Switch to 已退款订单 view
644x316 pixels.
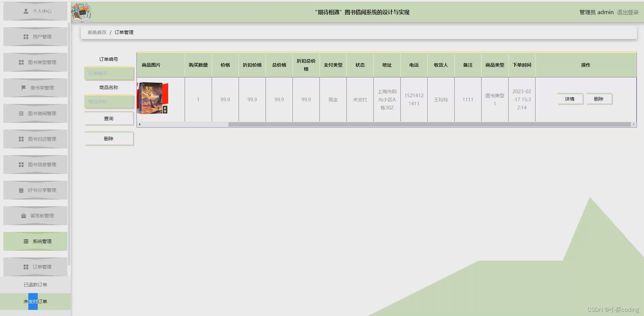click(x=35, y=285)
